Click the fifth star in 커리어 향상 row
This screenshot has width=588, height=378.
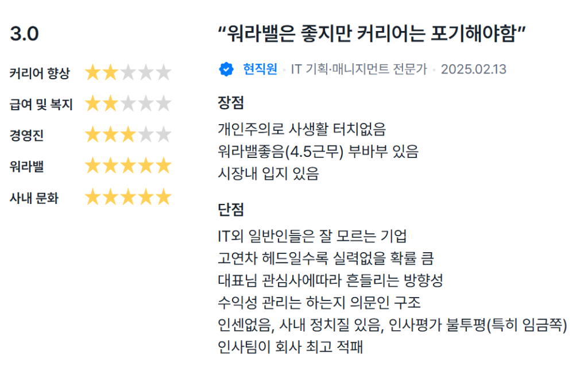tap(164, 73)
